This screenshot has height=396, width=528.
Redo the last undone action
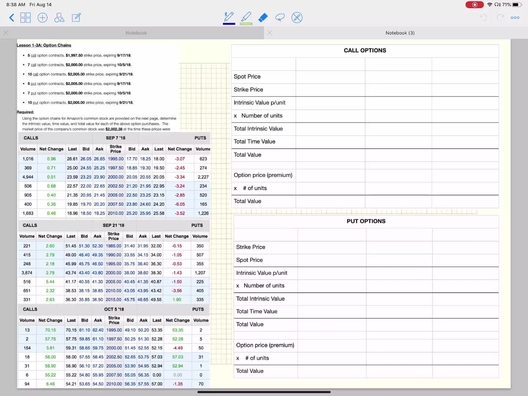(500, 18)
